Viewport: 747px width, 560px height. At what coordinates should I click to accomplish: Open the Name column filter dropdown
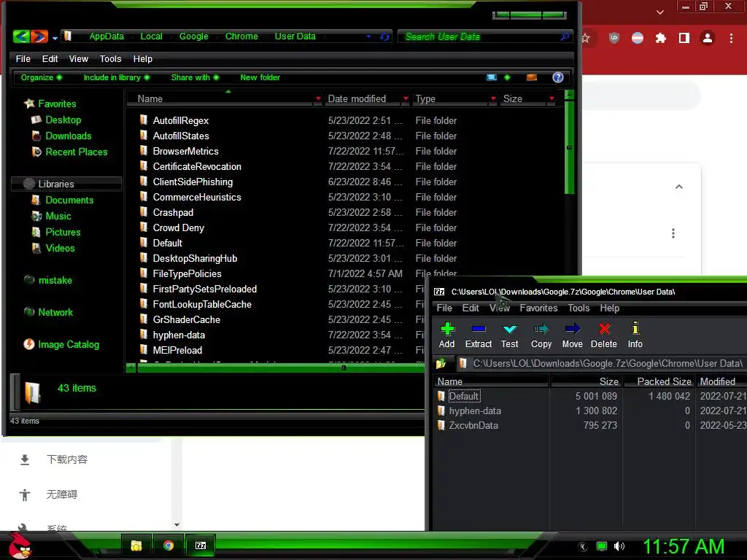(318, 98)
